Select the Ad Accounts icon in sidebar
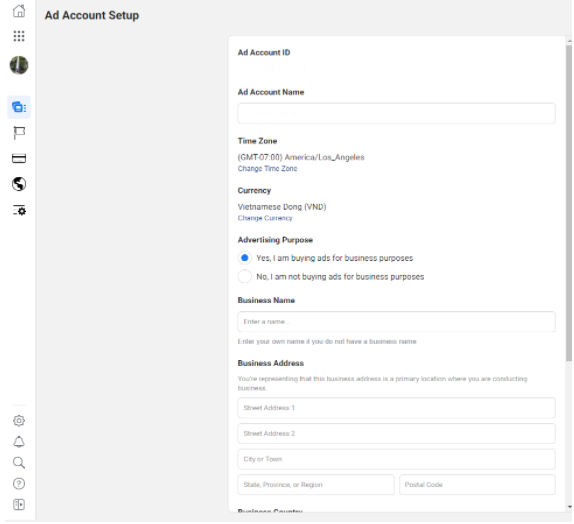574x524 pixels. click(19, 107)
